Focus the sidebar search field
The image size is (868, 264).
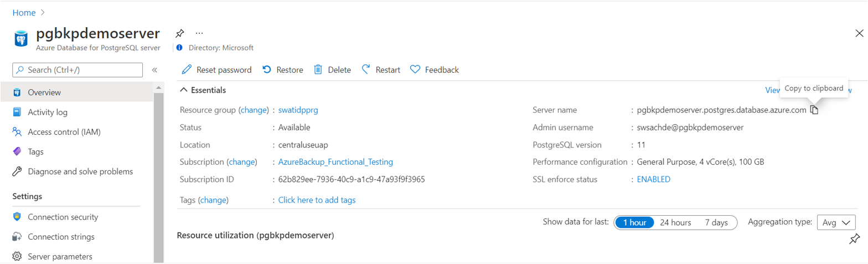tap(77, 70)
